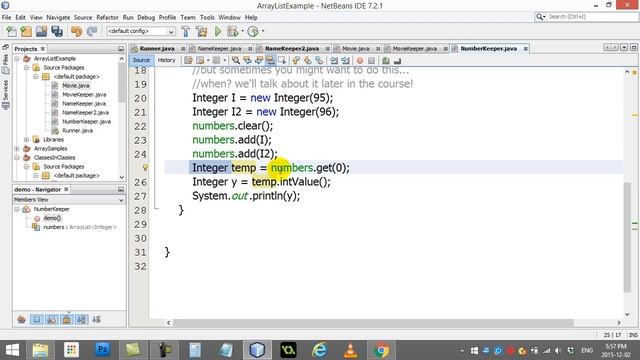Click the Toggle Bookmark editor icon

319,60
